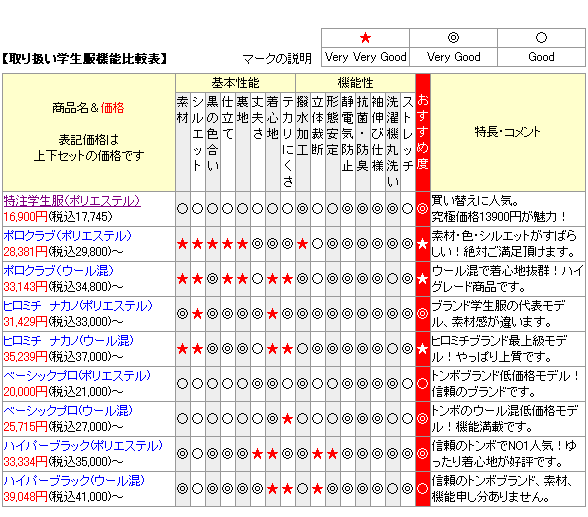The width and height of the screenshot is (588, 517).
Task: Click 着心地 star in ポロクラブ(ウール混) row
Action: tap(273, 279)
